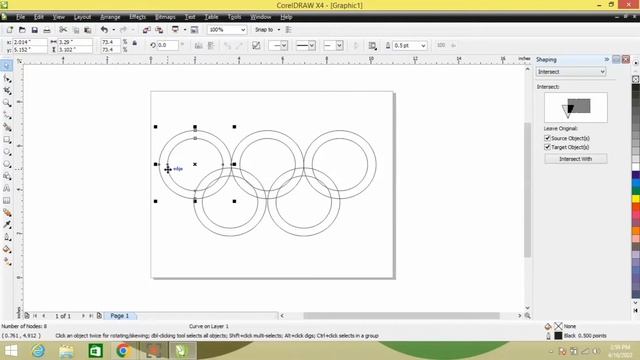Screen dimensions: 640x360
Task: Pick the blue swatch in the palette
Action: pyautogui.click(x=636, y=183)
